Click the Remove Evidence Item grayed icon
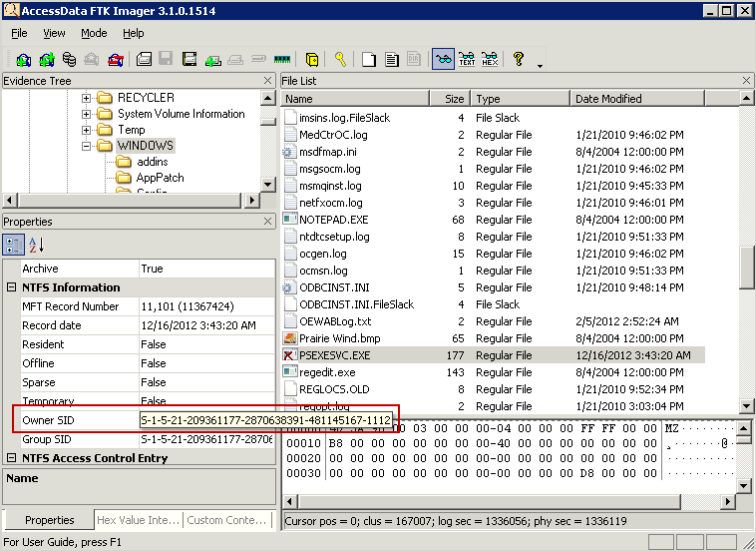 click(92, 59)
